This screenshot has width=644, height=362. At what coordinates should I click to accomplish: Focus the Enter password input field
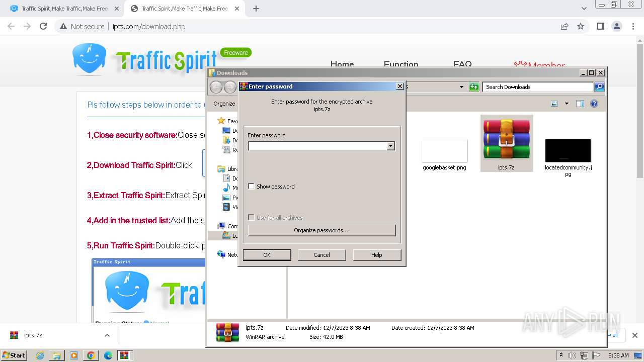click(x=317, y=146)
